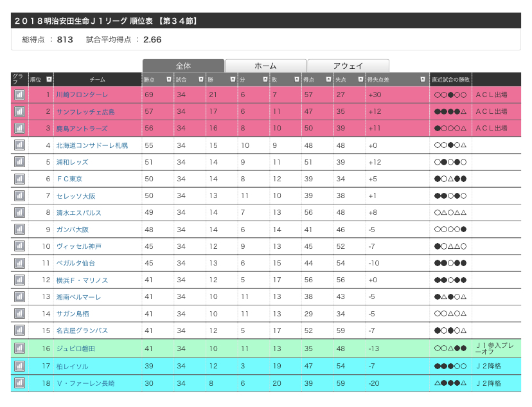
Task: Open the graph icon for ジュビロ磐田
Action: tap(19, 348)
